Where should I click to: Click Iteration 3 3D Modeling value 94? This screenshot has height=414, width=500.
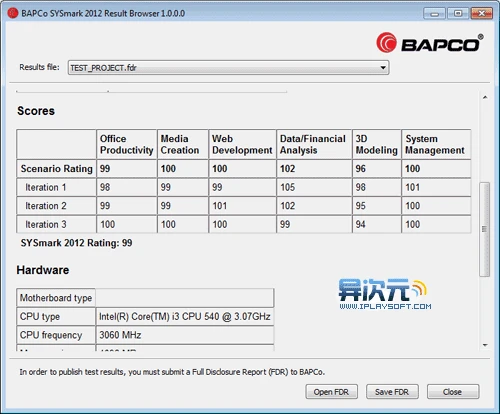click(x=361, y=224)
